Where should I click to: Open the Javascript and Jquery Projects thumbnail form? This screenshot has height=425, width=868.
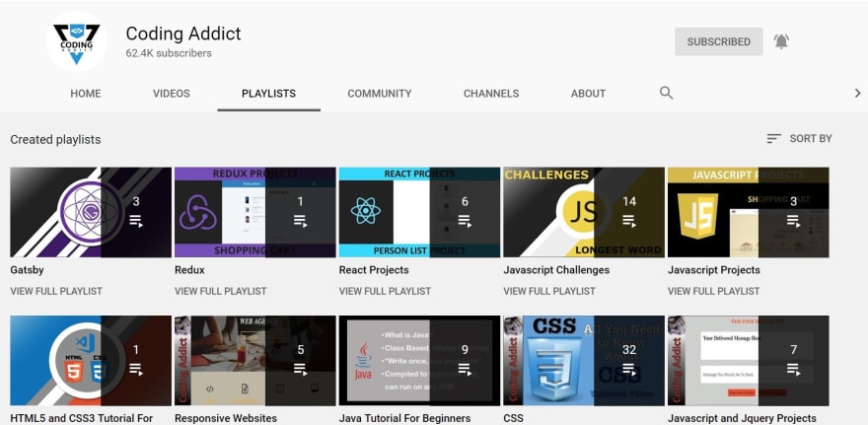click(749, 361)
